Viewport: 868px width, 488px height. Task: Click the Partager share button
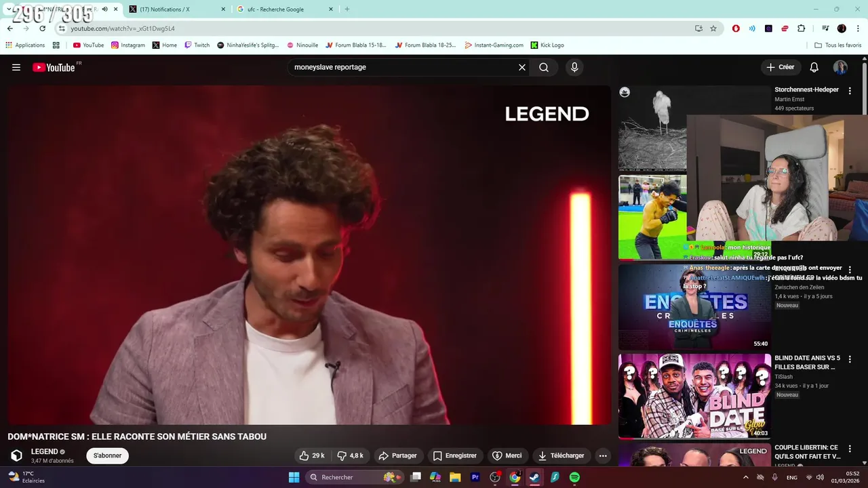(398, 455)
